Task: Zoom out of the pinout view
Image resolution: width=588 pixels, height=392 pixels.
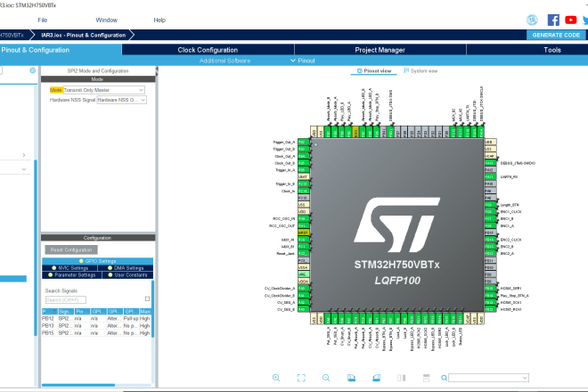Action: click(x=326, y=378)
